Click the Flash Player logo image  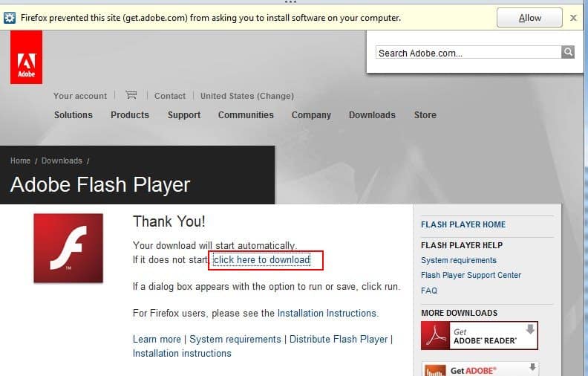68,248
